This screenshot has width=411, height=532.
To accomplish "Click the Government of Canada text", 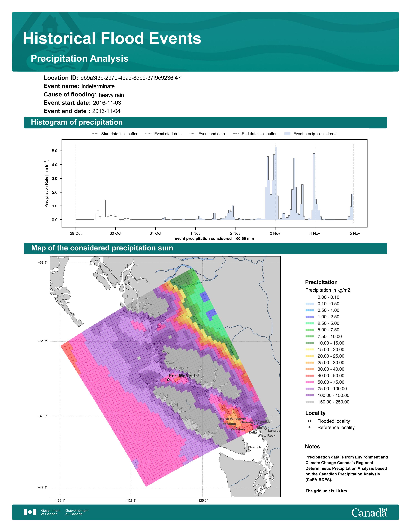I will coord(51,512).
